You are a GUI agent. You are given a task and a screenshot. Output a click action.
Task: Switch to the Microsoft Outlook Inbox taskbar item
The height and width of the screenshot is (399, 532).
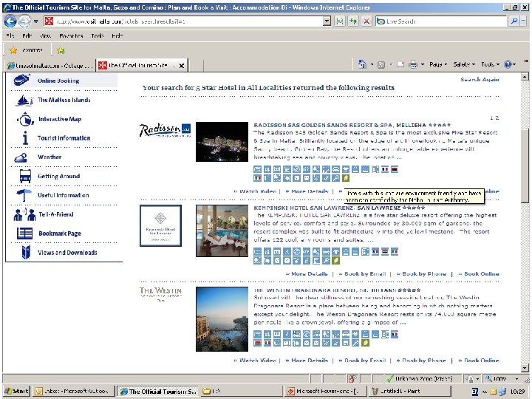point(72,391)
